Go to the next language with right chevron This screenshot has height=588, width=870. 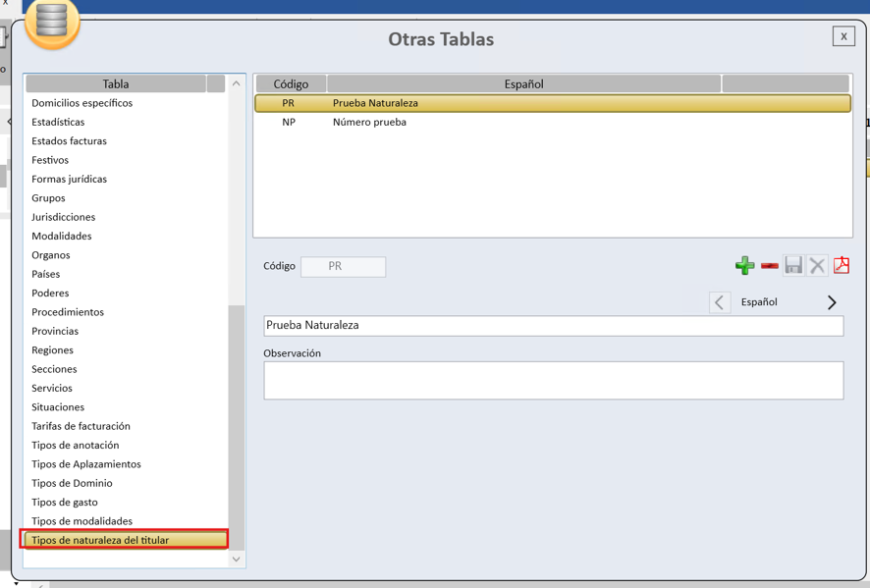tap(832, 302)
